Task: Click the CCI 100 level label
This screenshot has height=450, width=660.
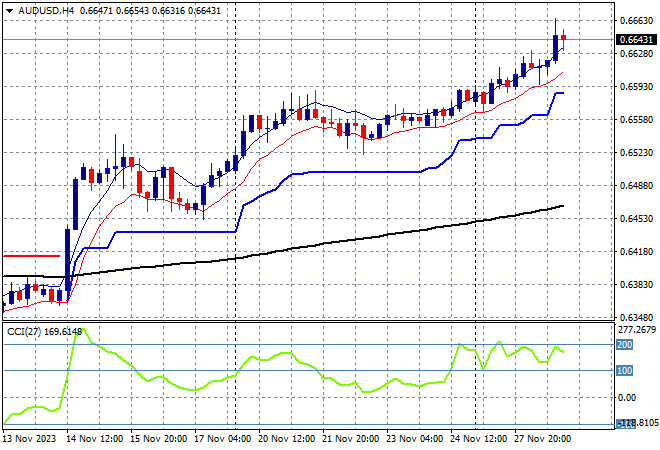Action: click(x=625, y=371)
